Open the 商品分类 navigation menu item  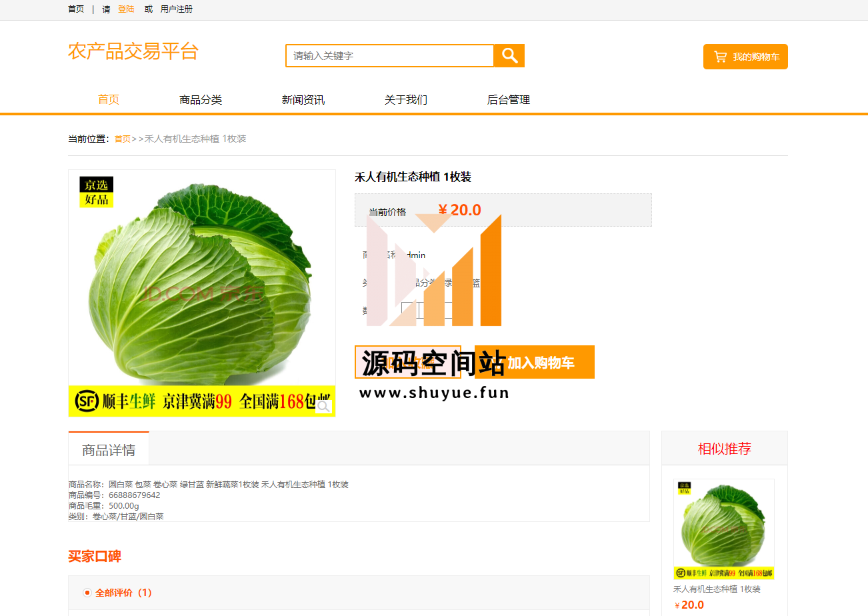click(201, 100)
